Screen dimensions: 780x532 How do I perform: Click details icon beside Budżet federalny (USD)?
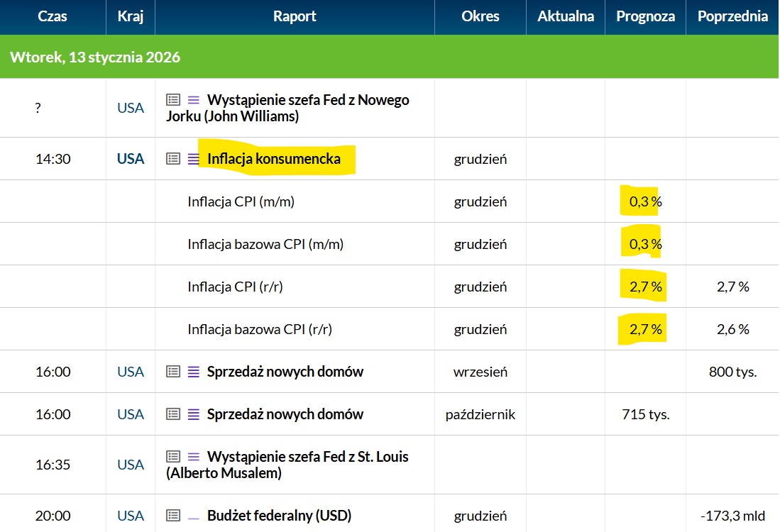(x=173, y=516)
